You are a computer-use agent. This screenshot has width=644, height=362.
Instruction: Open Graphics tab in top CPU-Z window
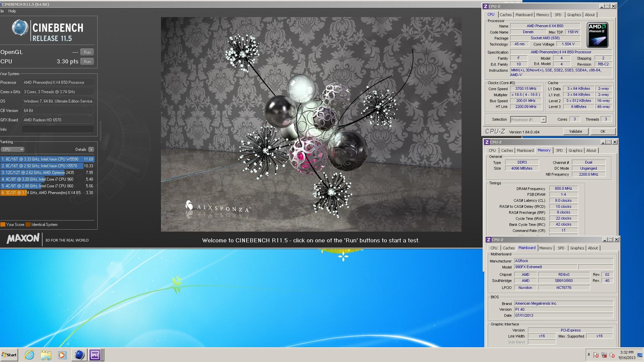point(574,15)
